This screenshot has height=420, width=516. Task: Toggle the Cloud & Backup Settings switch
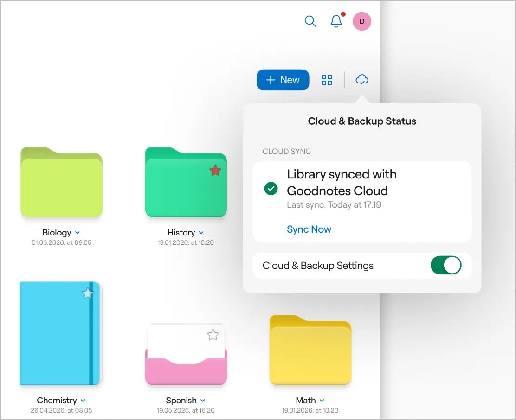(x=445, y=265)
